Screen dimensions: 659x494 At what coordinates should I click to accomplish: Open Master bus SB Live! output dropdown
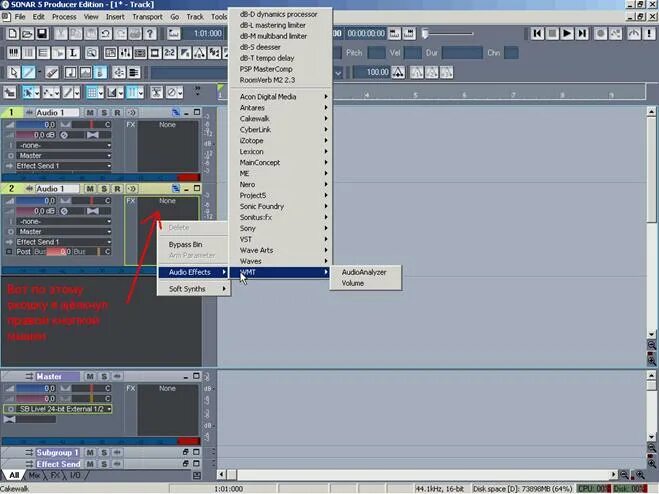point(58,409)
